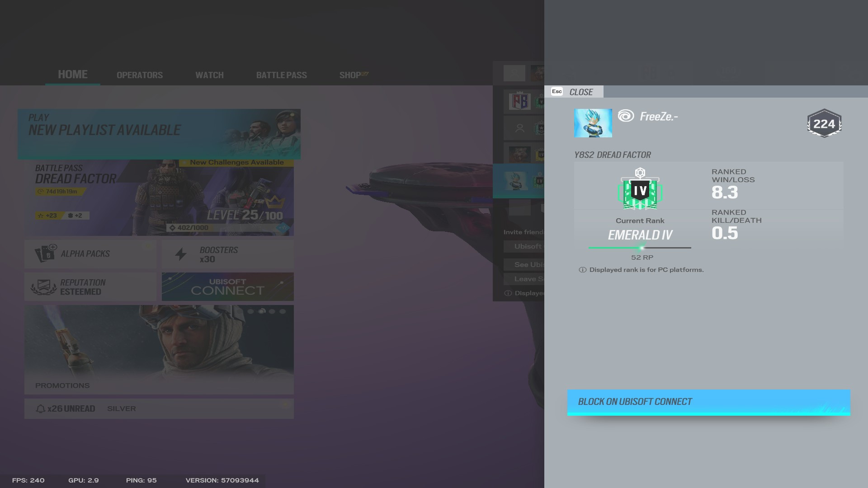868x488 pixels.
Task: Block FreeZe.- on Ubisoft Connect
Action: tap(708, 402)
